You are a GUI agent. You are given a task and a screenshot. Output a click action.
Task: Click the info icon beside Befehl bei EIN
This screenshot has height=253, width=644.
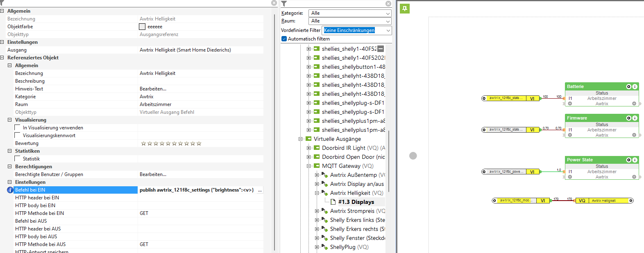point(10,190)
